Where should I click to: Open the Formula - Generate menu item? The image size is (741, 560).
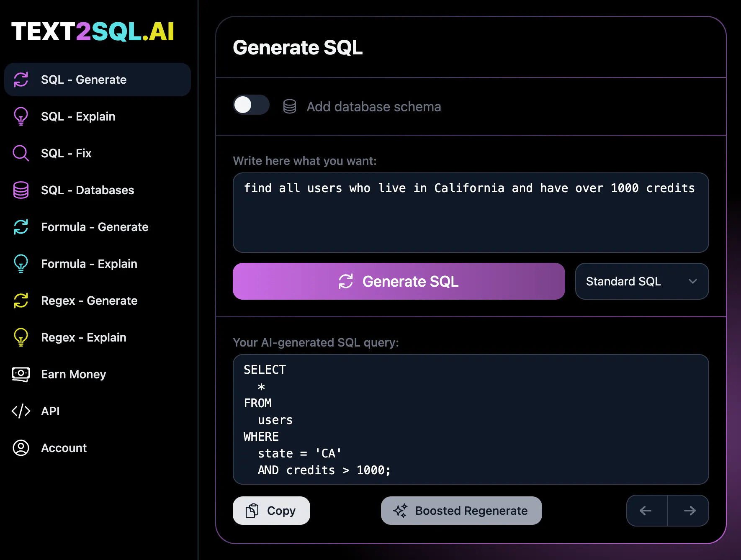point(97,227)
